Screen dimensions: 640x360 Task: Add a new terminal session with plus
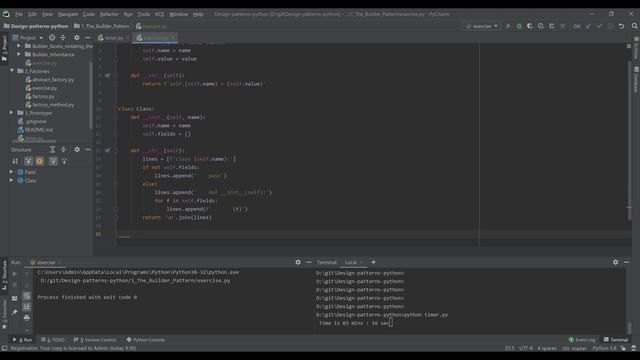[x=373, y=262]
